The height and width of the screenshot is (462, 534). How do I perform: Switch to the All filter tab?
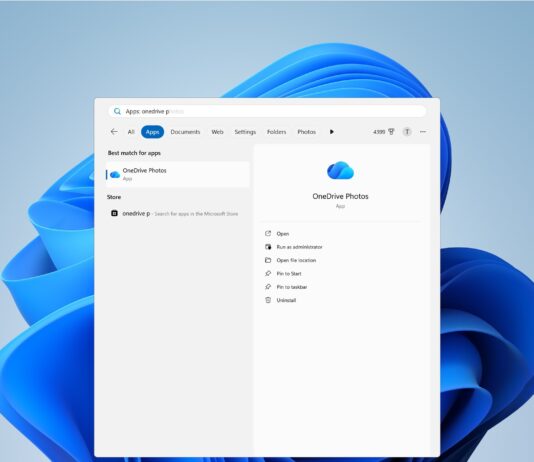point(131,132)
